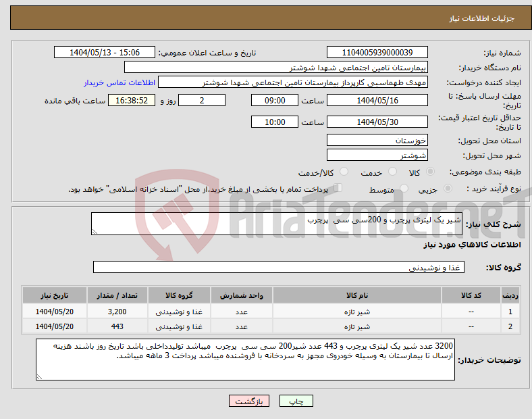Click date 1404/05/20 in row 2

54,326
